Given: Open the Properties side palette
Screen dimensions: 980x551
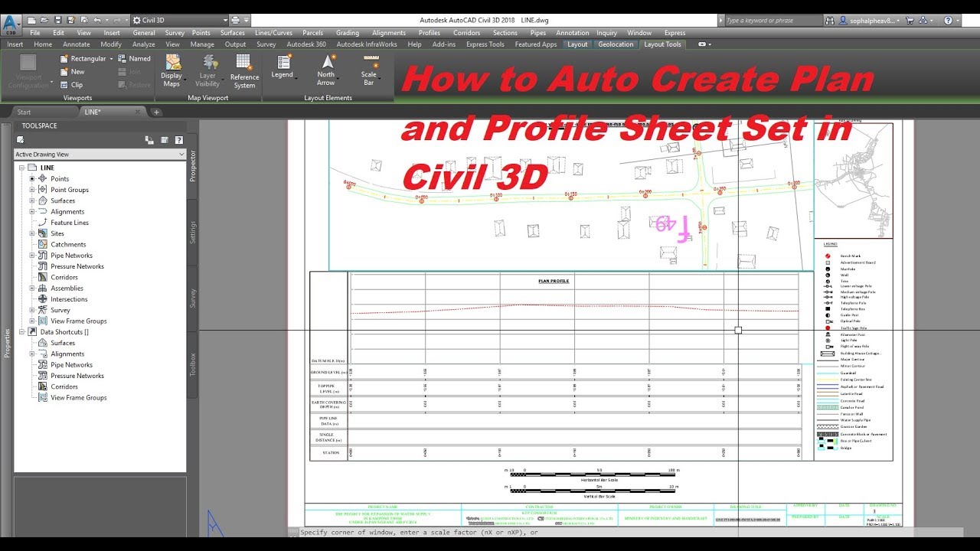Looking at the screenshot, I should pos(6,343).
